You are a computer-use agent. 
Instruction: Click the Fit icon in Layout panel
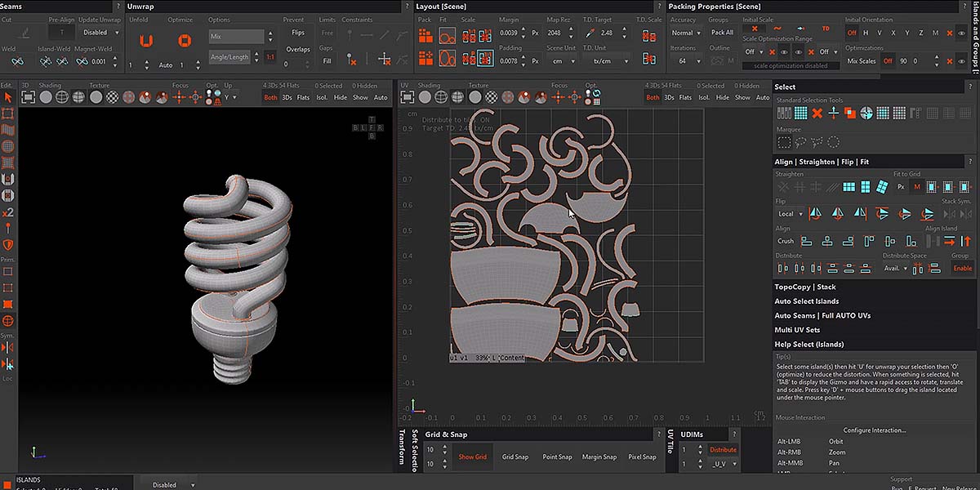(447, 36)
